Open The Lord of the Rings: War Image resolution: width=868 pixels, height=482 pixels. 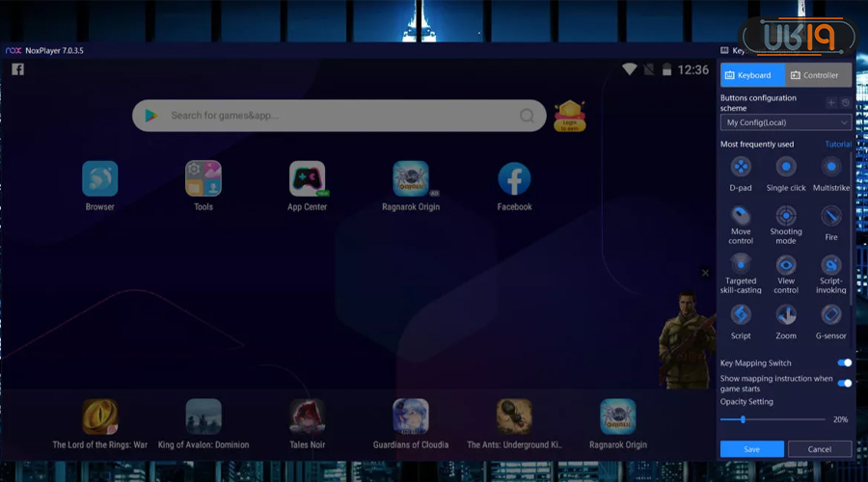100,416
